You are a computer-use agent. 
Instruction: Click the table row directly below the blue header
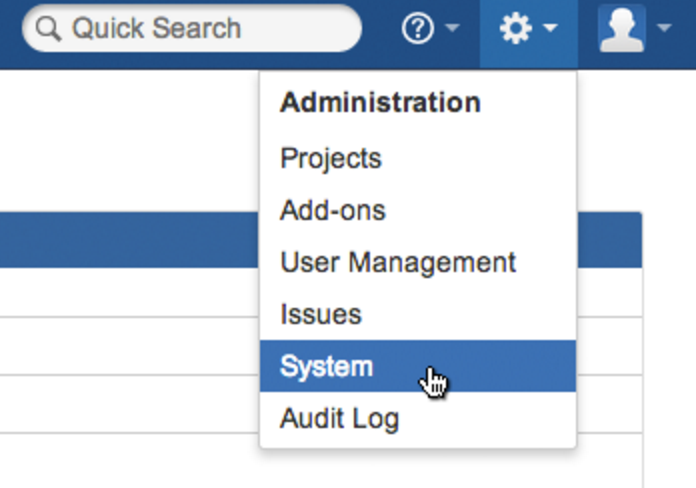point(120,292)
